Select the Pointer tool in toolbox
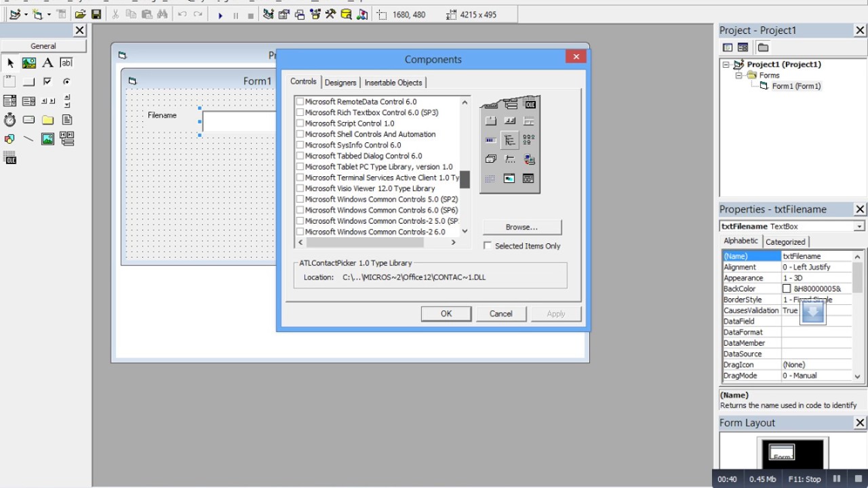This screenshot has width=868, height=488. pyautogui.click(x=10, y=63)
